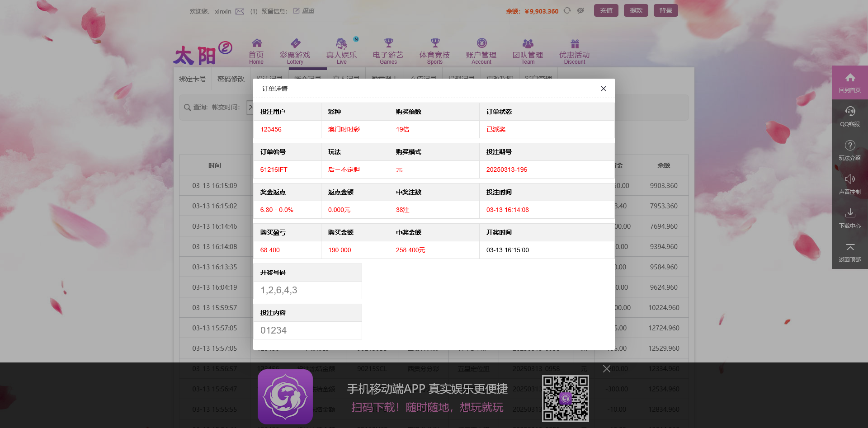Open the 团队管理 Team menu
Image resolution: width=868 pixels, height=428 pixels.
pos(528,52)
